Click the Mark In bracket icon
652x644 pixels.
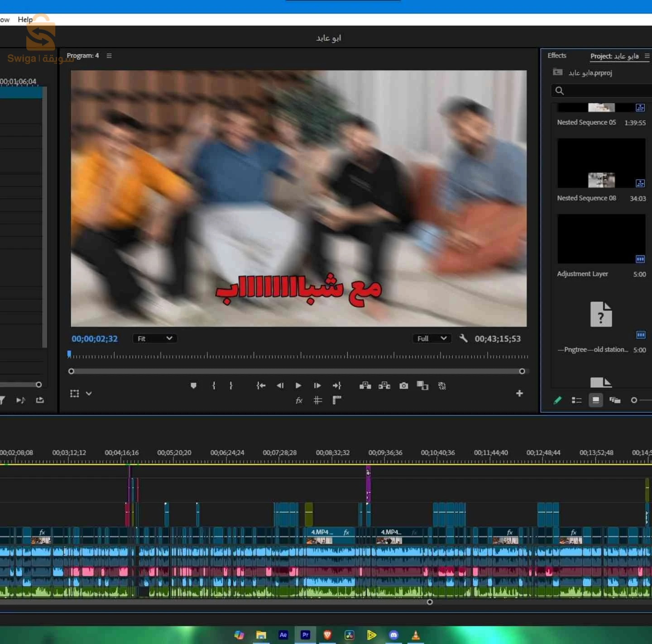214,386
